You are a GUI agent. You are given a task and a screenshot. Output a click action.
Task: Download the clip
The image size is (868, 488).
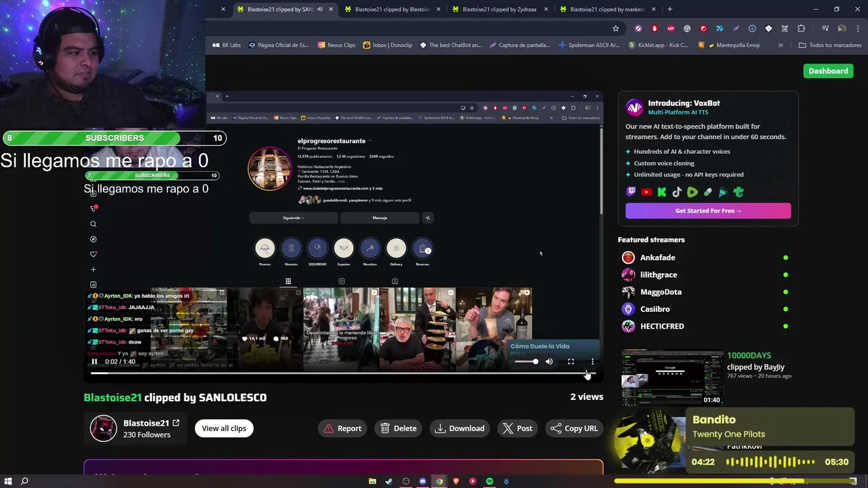click(460, 428)
